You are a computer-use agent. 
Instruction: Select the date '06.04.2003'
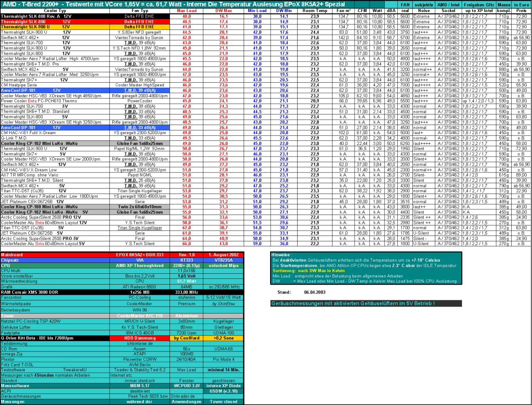tap(315, 292)
